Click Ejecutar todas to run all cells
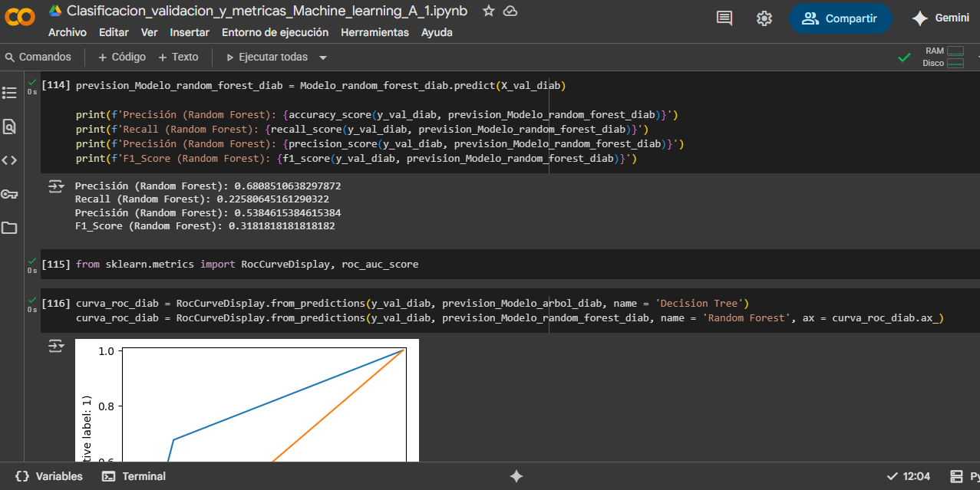The image size is (980, 490). click(x=266, y=57)
